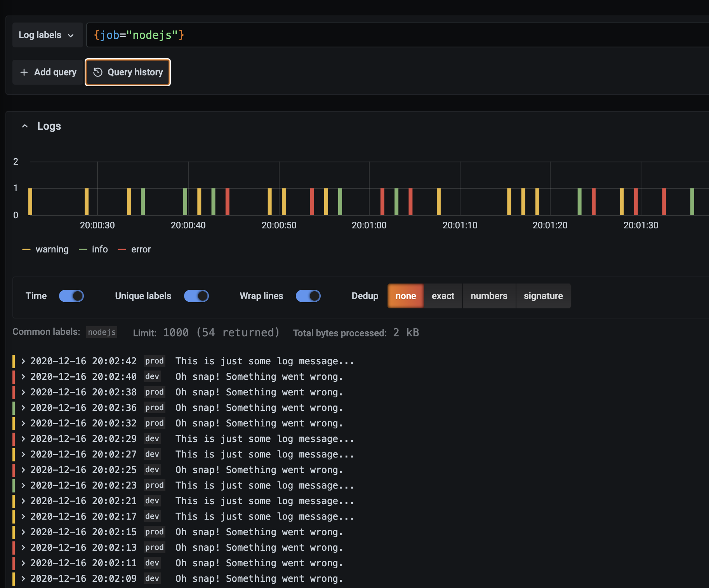Viewport: 709px width, 588px height.
Task: Toggle the Unique labels switch
Action: [x=196, y=296]
